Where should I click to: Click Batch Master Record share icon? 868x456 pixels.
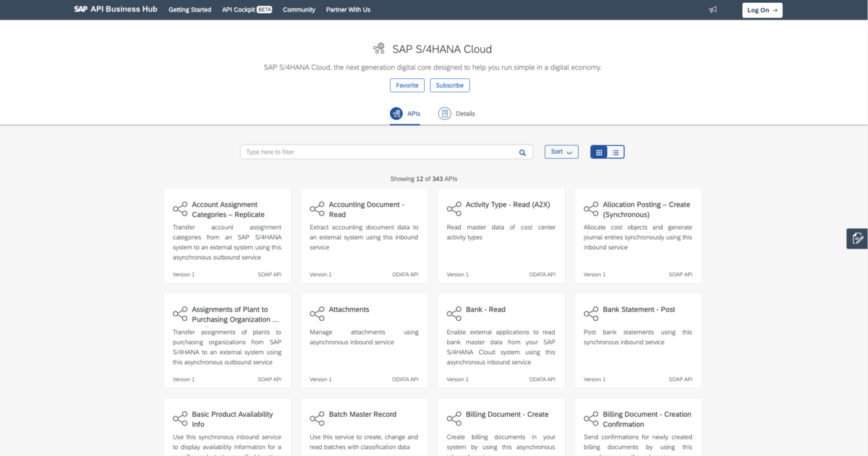coord(317,418)
